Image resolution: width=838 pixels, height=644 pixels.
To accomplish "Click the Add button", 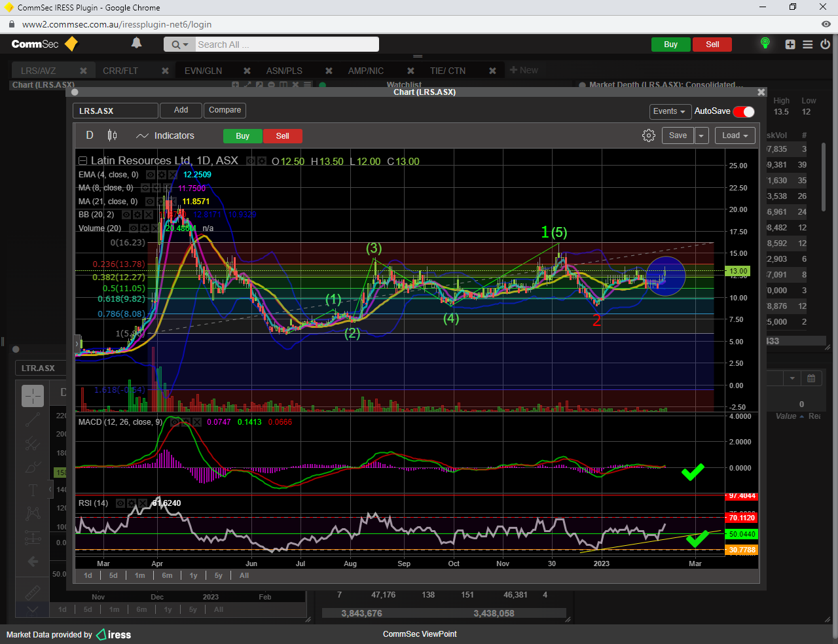I will coord(181,111).
